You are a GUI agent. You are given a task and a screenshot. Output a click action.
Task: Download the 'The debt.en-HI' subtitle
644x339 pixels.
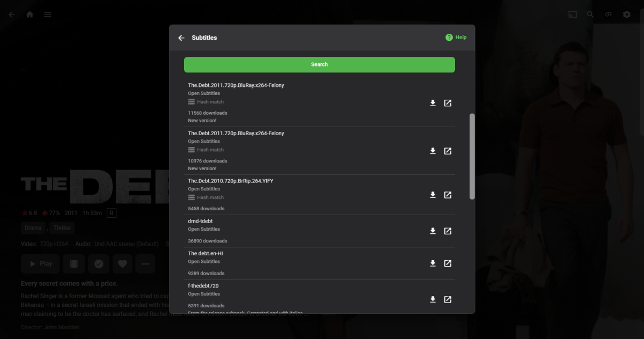coord(433,263)
